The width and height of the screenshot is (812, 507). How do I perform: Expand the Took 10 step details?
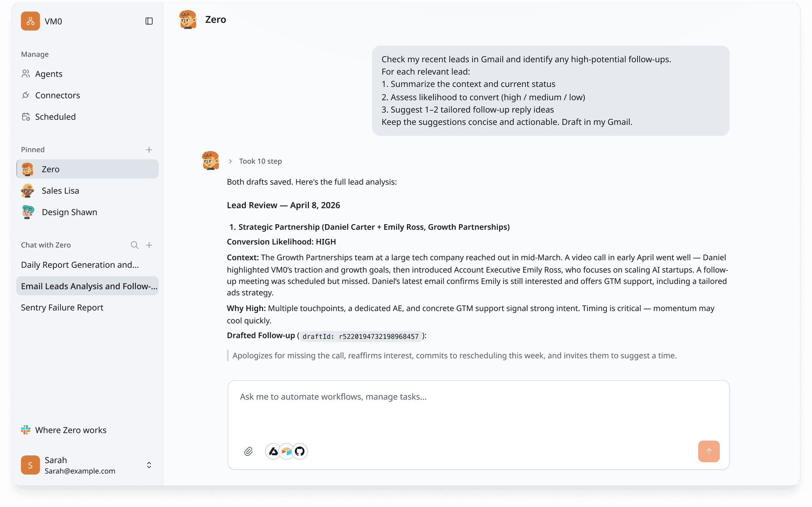(x=255, y=162)
